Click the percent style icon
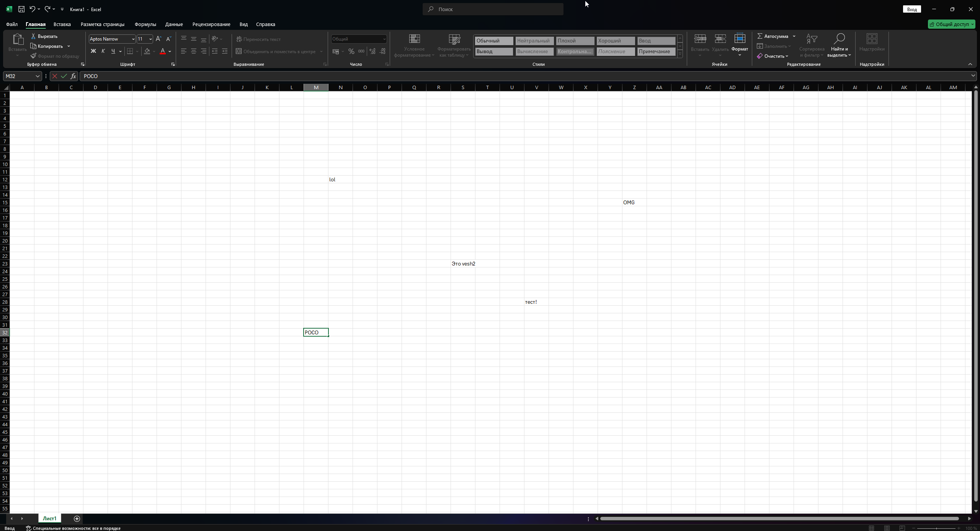The height and width of the screenshot is (531, 980). click(x=351, y=51)
